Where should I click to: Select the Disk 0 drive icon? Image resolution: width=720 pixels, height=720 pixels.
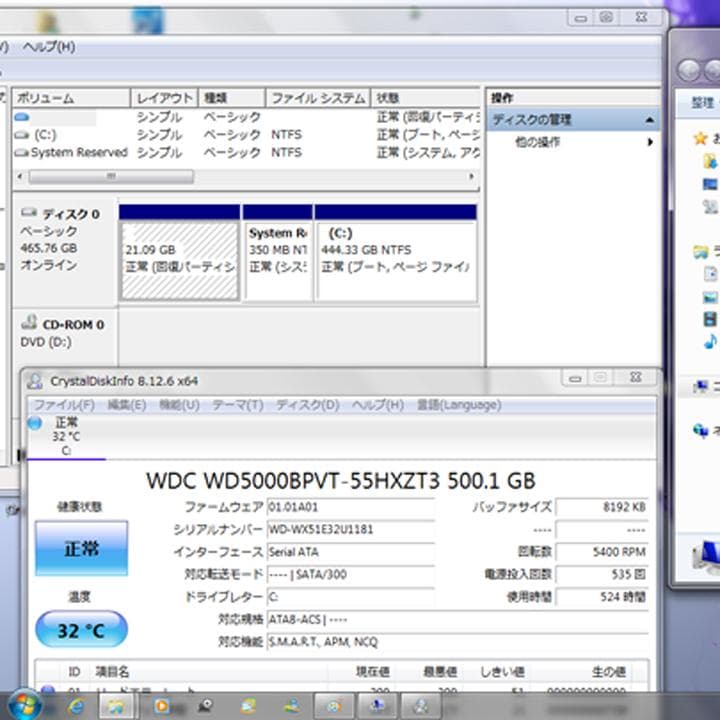coord(29,212)
